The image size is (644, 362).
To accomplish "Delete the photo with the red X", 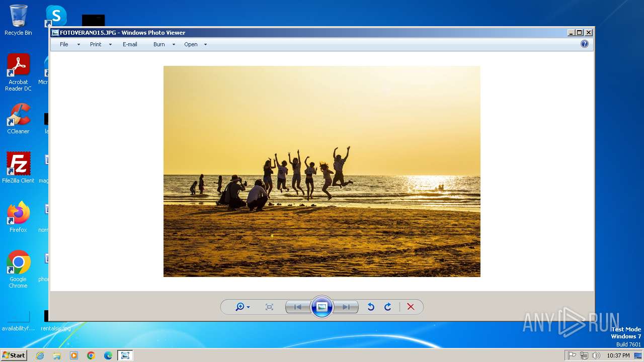I will (x=411, y=307).
